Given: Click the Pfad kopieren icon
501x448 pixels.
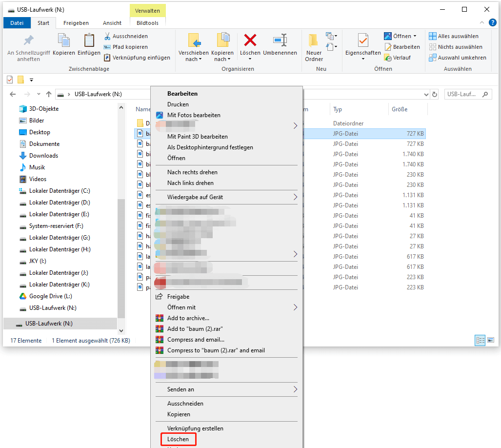Looking at the screenshot, I should coord(107,47).
